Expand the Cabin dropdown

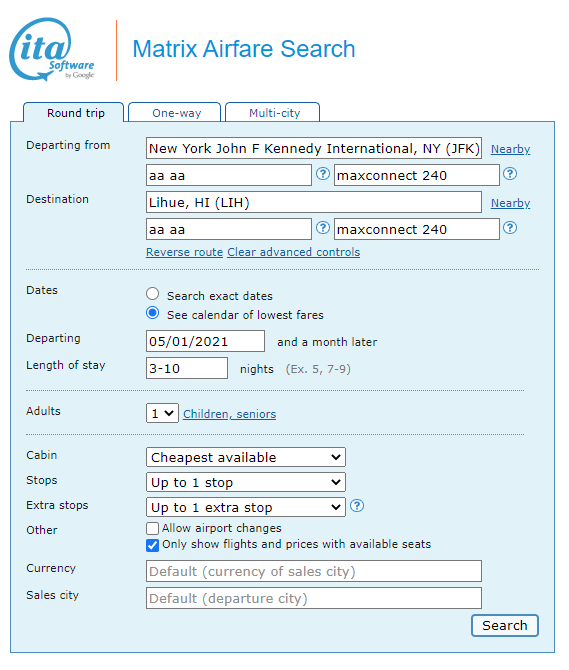[x=246, y=457]
